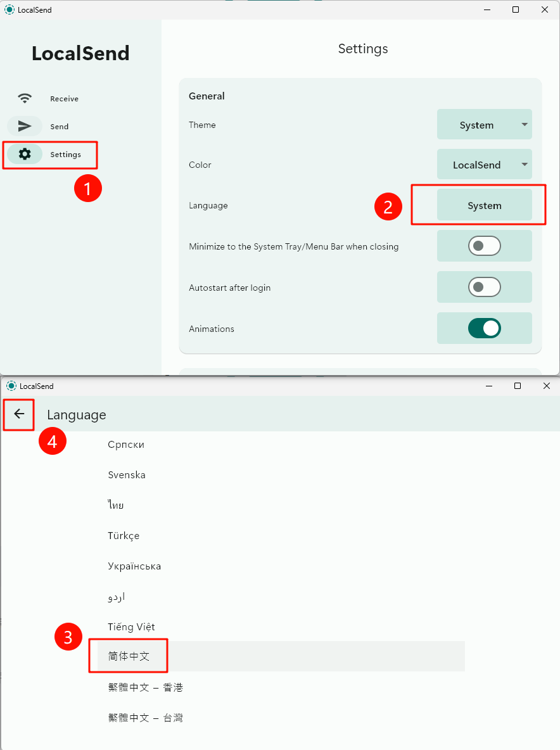The height and width of the screenshot is (750, 560).
Task: Select 繁體中文 – 香港 language
Action: pos(281,687)
